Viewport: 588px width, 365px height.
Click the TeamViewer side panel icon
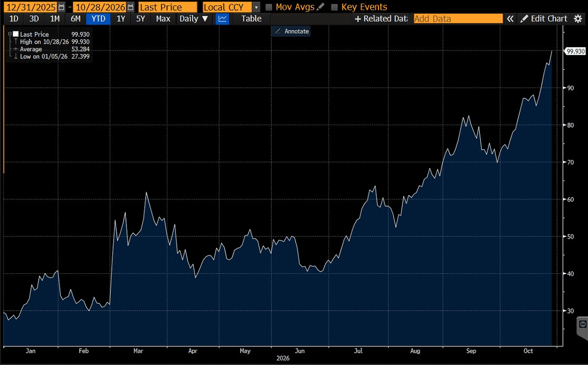click(x=583, y=324)
